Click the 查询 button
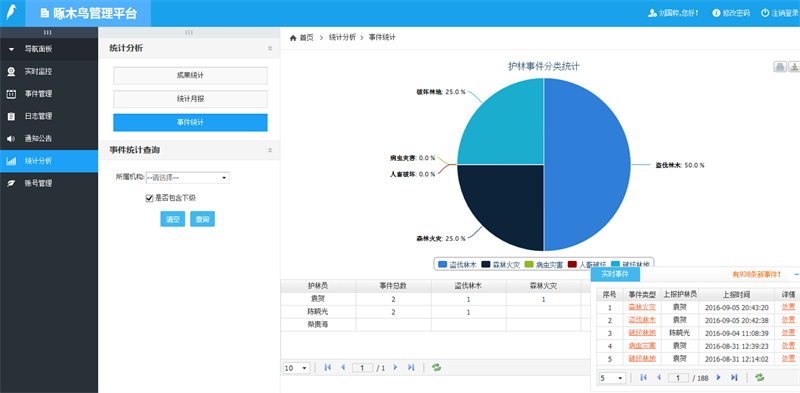The height and width of the screenshot is (393, 800). click(203, 219)
